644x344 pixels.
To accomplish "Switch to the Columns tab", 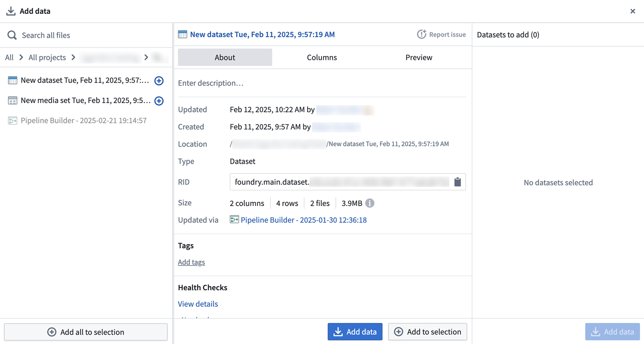I will click(321, 57).
